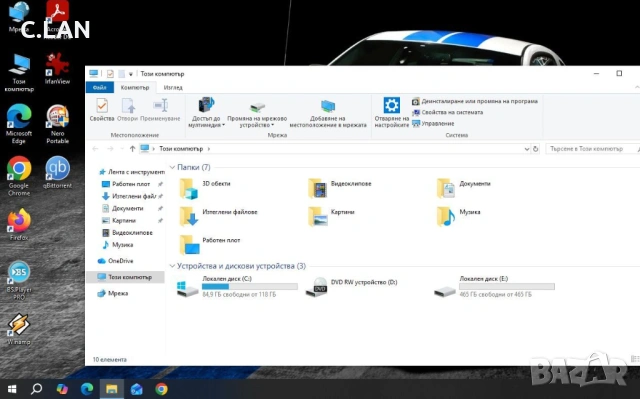Screen dimensions: 640x399
Task: Open Google Chrome desktop shortcut
Action: 19,175
